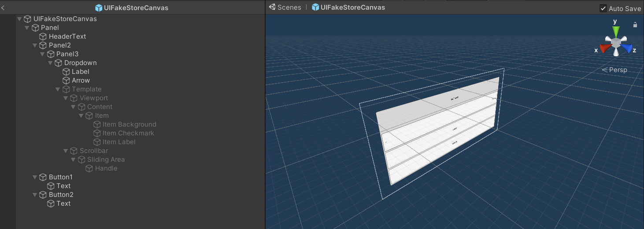
Task: Click the gizmo center cube
Action: [616, 43]
